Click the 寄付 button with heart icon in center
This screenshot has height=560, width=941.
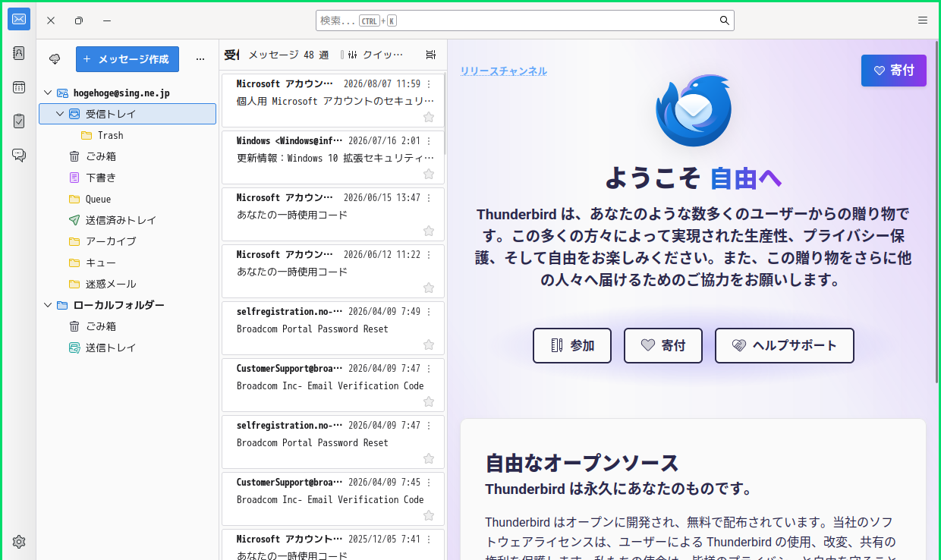[663, 346]
